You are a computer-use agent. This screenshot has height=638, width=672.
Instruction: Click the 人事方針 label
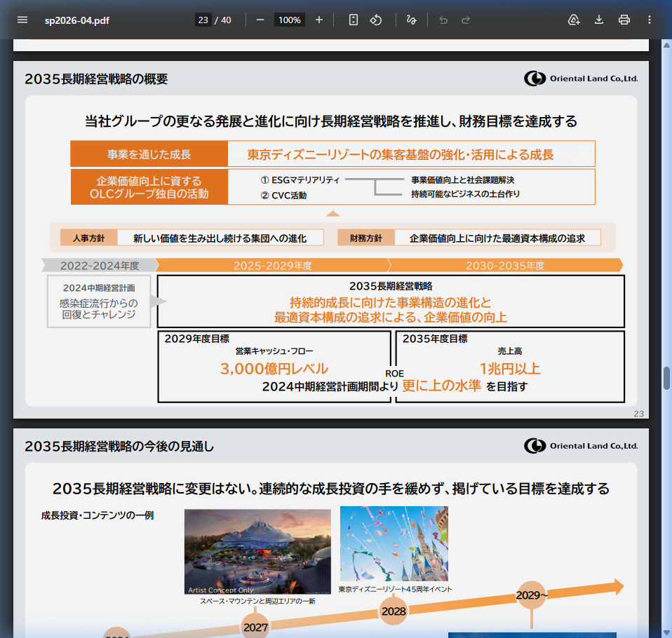click(88, 238)
